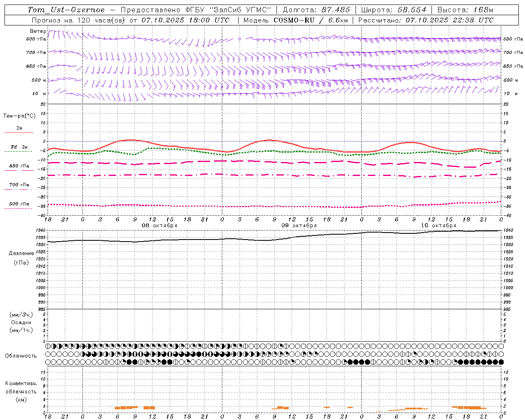Click the Конвективн. panel label

coord(21,383)
